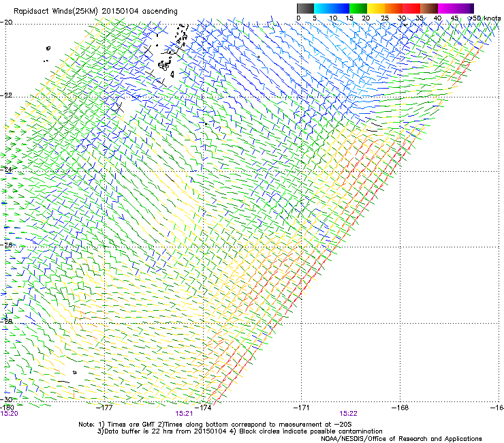Click the purple time stamp '15:20'
Screen dimensions: 504x443
tap(10, 414)
